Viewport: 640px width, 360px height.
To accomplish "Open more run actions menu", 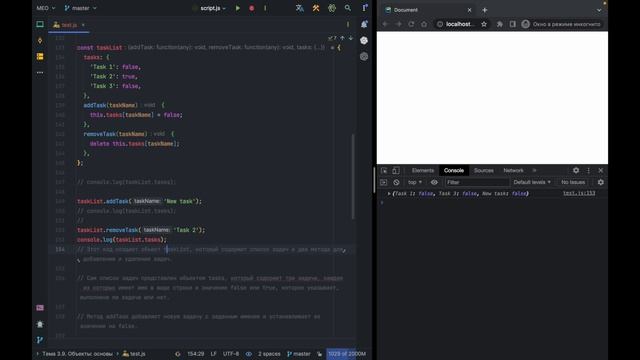I will (265, 8).
